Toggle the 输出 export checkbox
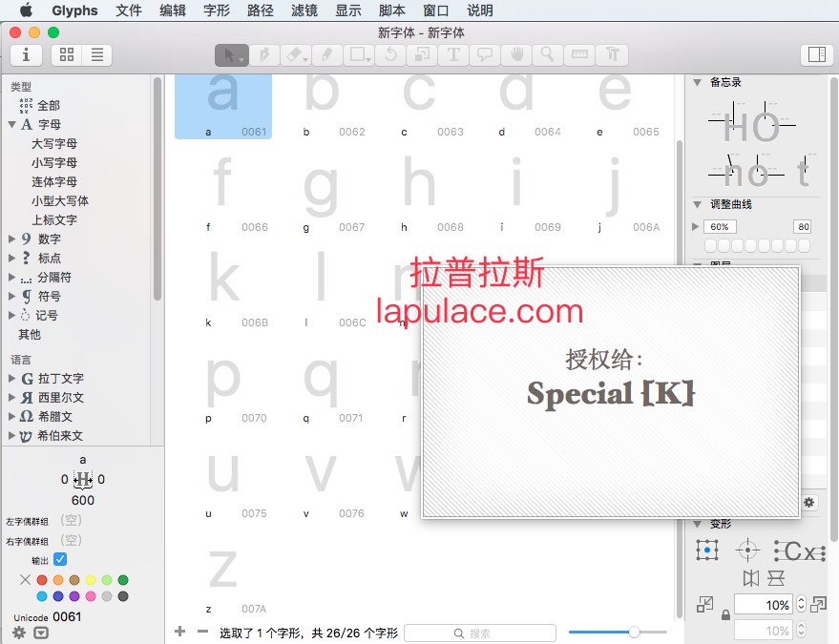The width and height of the screenshot is (839, 644). (x=60, y=559)
